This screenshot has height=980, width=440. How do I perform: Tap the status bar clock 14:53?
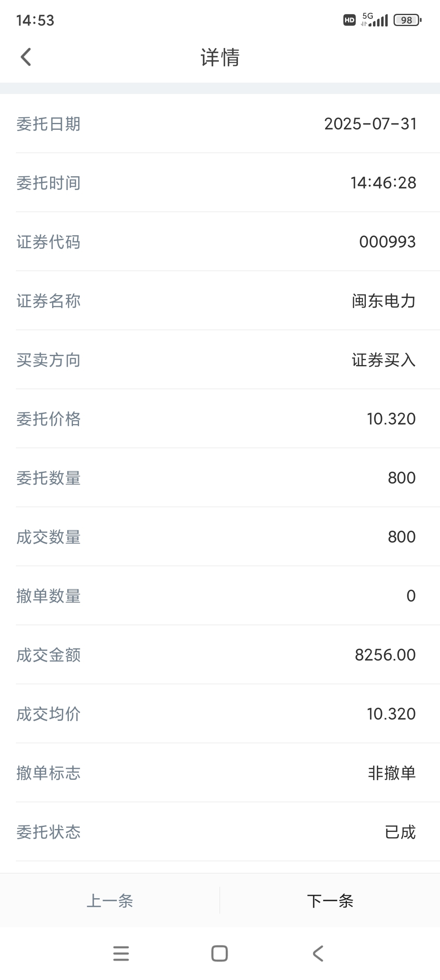point(35,20)
